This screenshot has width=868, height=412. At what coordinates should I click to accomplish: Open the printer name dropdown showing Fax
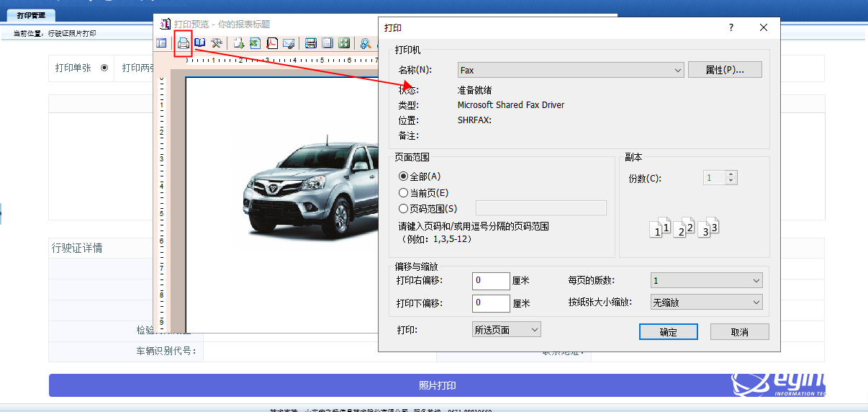[x=571, y=70]
